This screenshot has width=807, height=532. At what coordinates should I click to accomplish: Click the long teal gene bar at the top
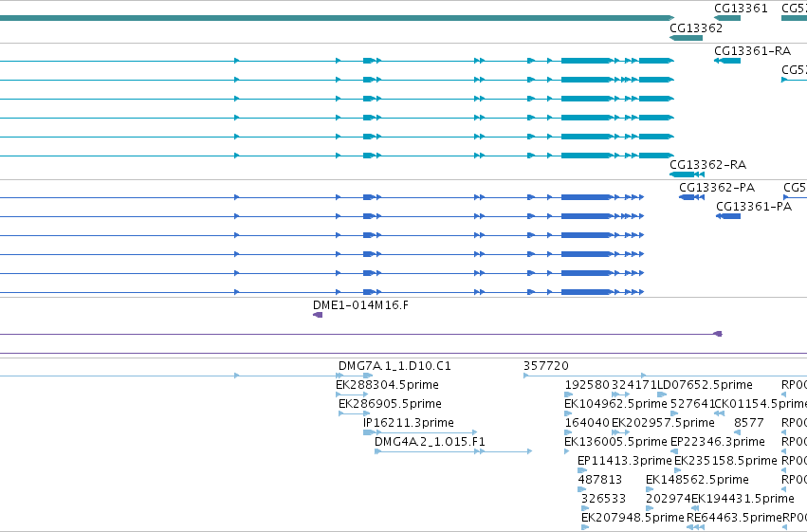(x=337, y=18)
